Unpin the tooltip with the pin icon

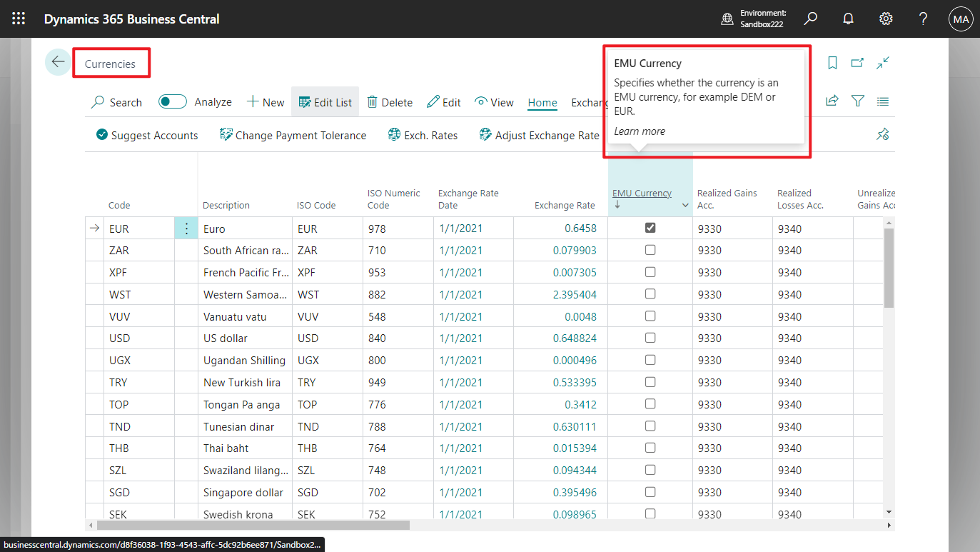pyautogui.click(x=882, y=134)
